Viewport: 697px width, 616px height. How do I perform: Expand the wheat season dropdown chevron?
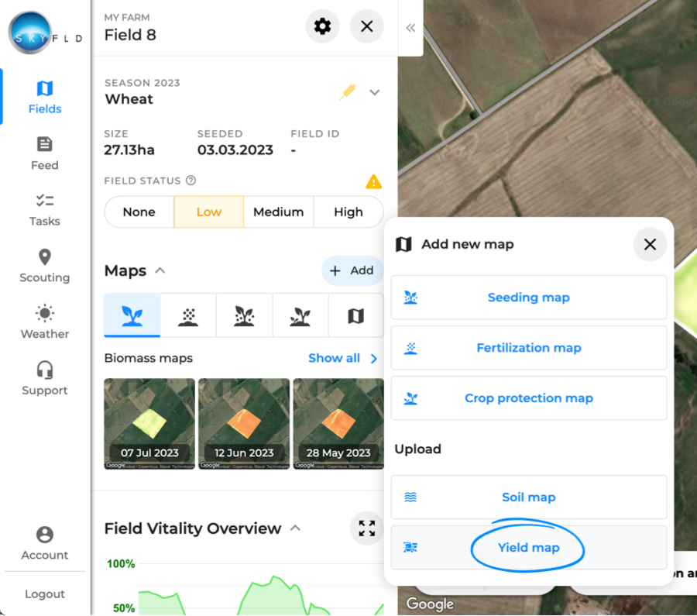(x=375, y=92)
